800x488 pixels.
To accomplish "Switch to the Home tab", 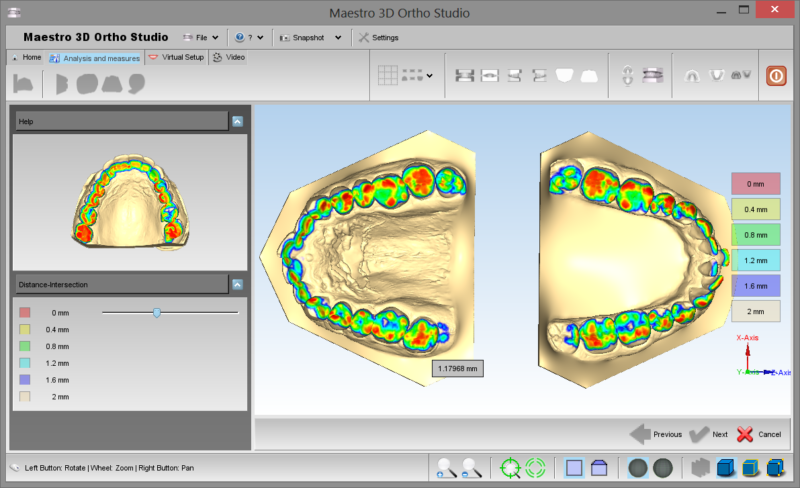I will click(x=27, y=57).
